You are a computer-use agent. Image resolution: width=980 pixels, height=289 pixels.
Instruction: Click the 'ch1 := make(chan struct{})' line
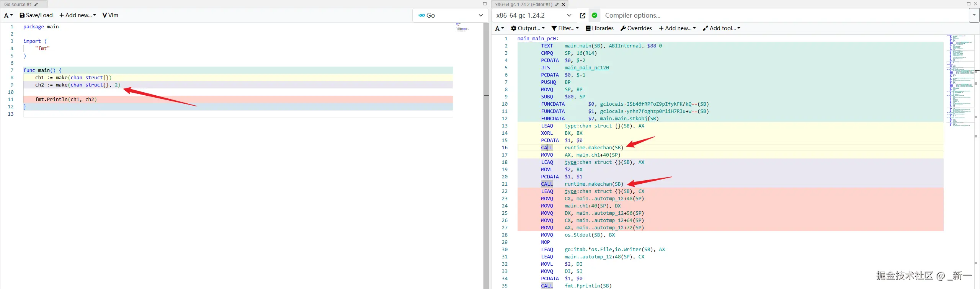click(73, 78)
